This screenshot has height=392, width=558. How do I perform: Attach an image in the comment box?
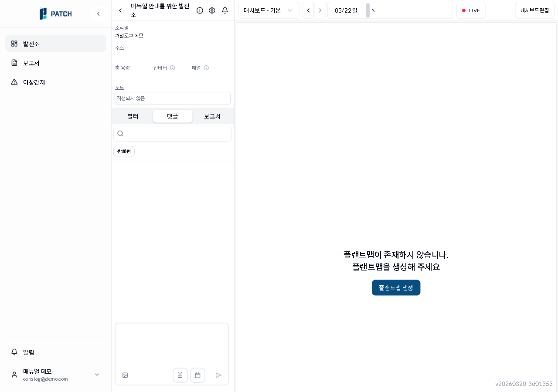(x=125, y=375)
